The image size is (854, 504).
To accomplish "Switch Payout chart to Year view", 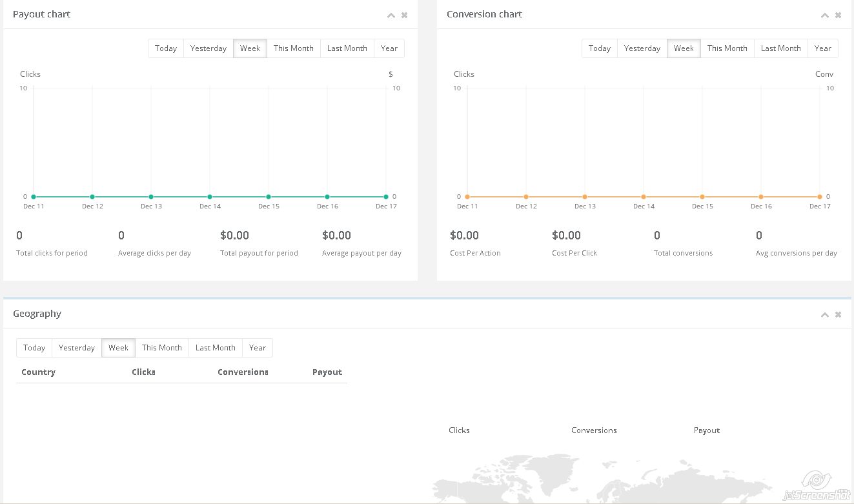I will click(x=389, y=48).
